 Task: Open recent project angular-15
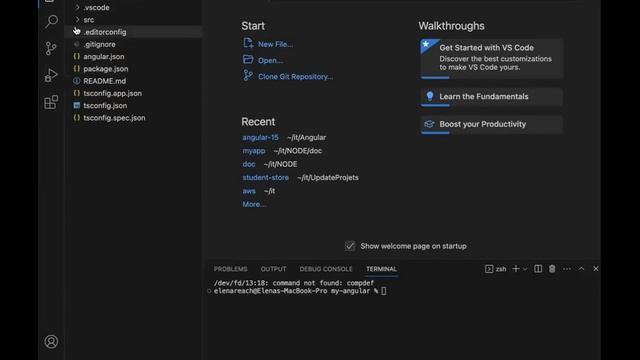pos(260,138)
